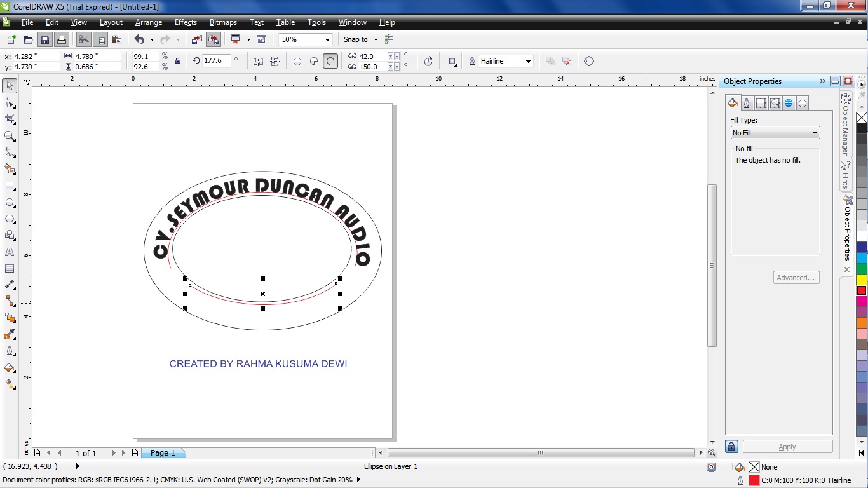The height and width of the screenshot is (488, 868).
Task: Select the Polygon tool
Action: coord(10,219)
